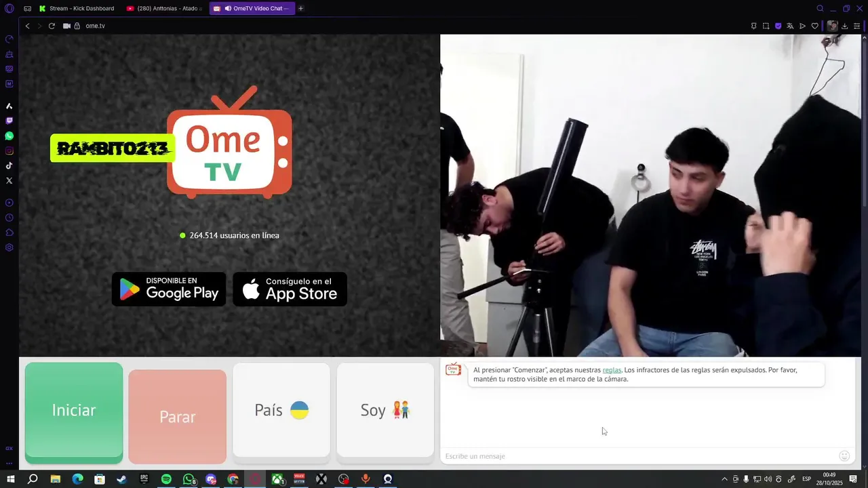Stop the chat with the Parar button
868x488 pixels.
click(x=177, y=417)
